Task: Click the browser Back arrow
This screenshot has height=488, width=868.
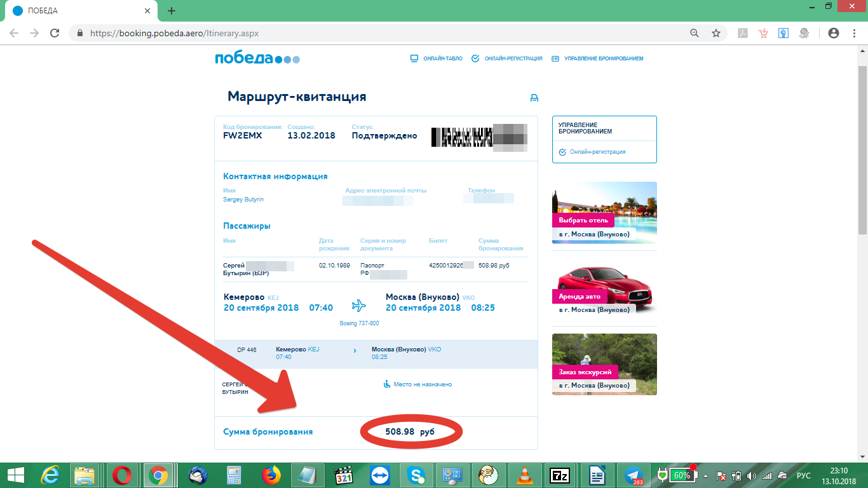Action: (14, 33)
